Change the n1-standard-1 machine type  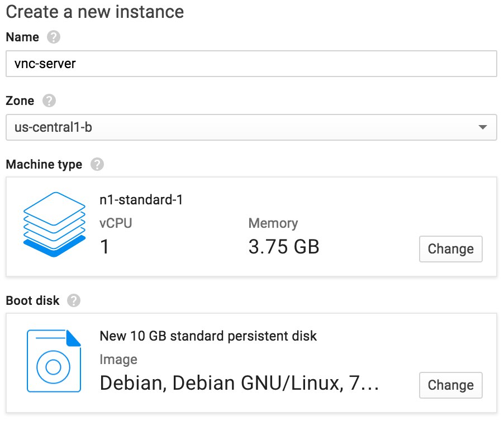coord(451,249)
